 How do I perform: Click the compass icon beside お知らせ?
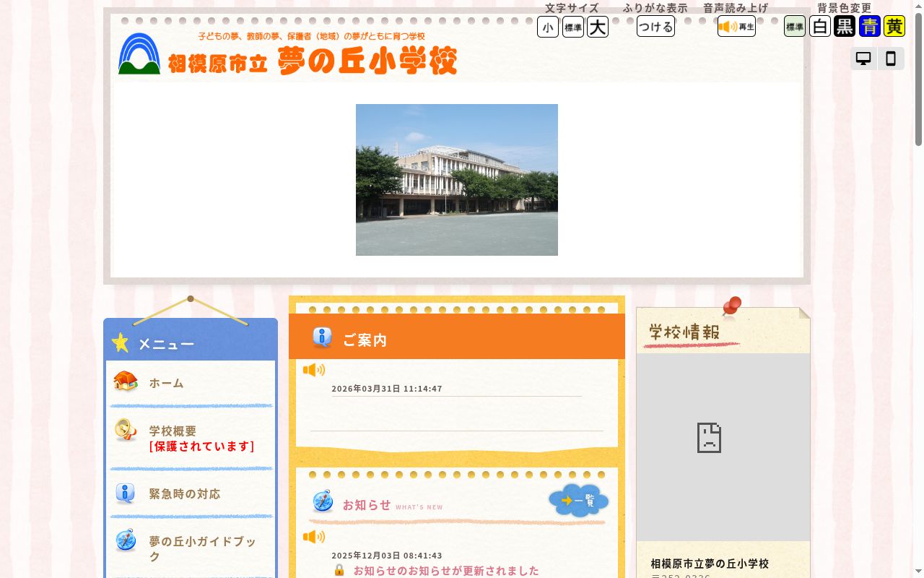click(x=322, y=501)
